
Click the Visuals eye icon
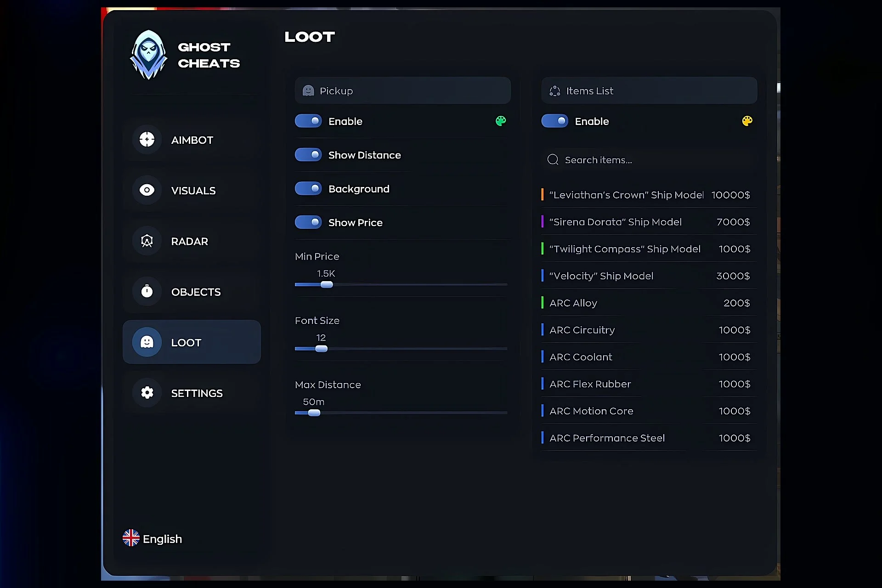pyautogui.click(x=147, y=190)
